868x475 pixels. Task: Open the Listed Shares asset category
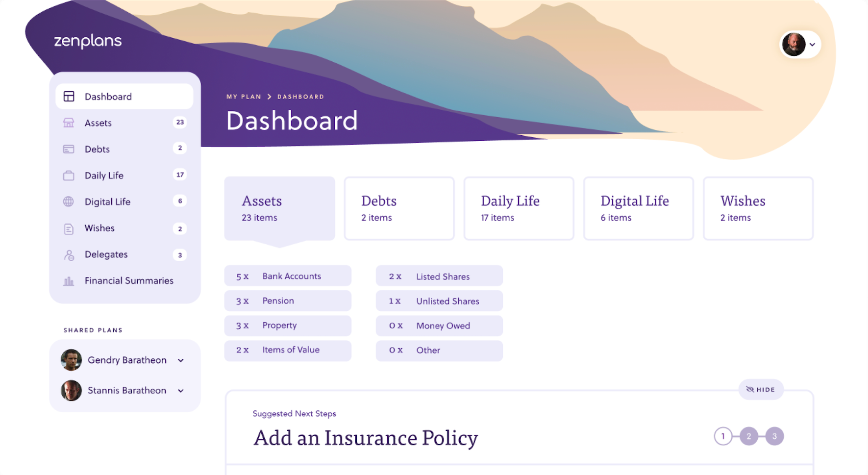point(439,276)
